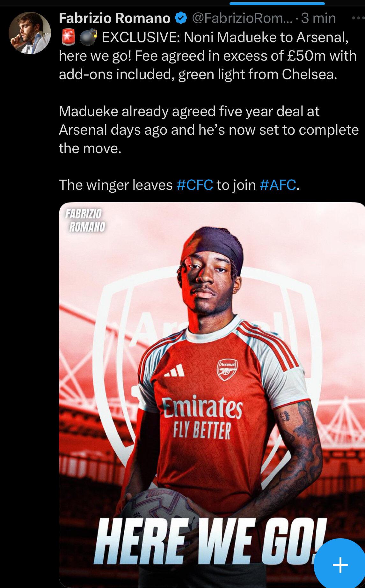The height and width of the screenshot is (588, 365).
Task: Tap the 'Madueke already agreed five year deal' paragraph
Action: [x=209, y=130]
